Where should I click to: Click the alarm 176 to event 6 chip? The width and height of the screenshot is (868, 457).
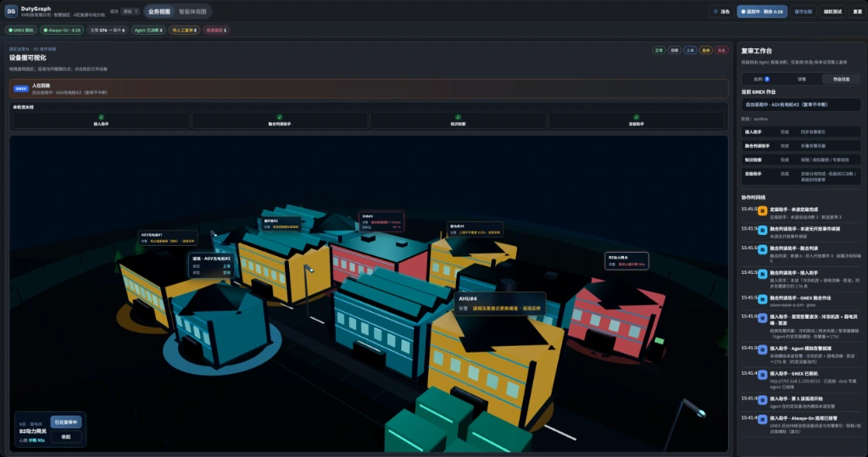coord(108,30)
